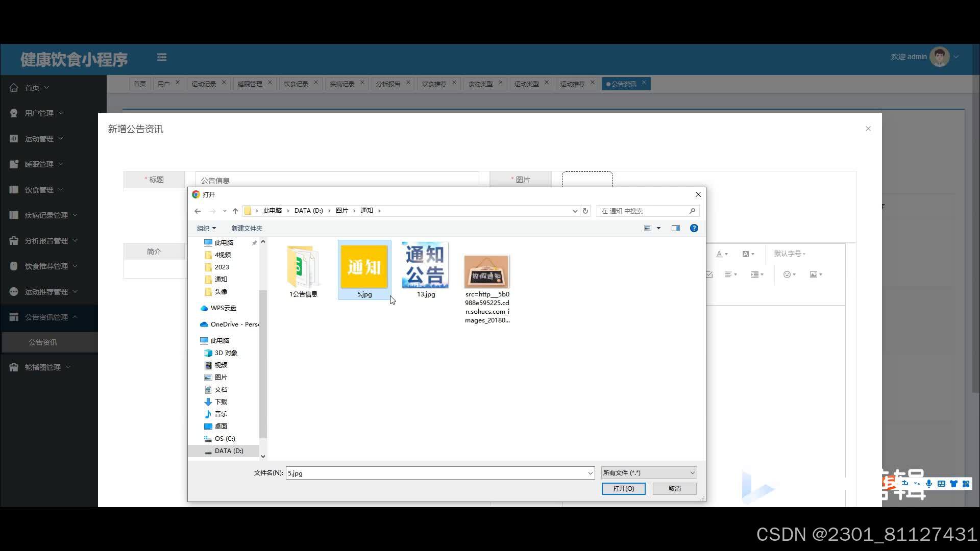980x551 pixels.
Task: Click the back arrow in file dialog
Action: 198,211
